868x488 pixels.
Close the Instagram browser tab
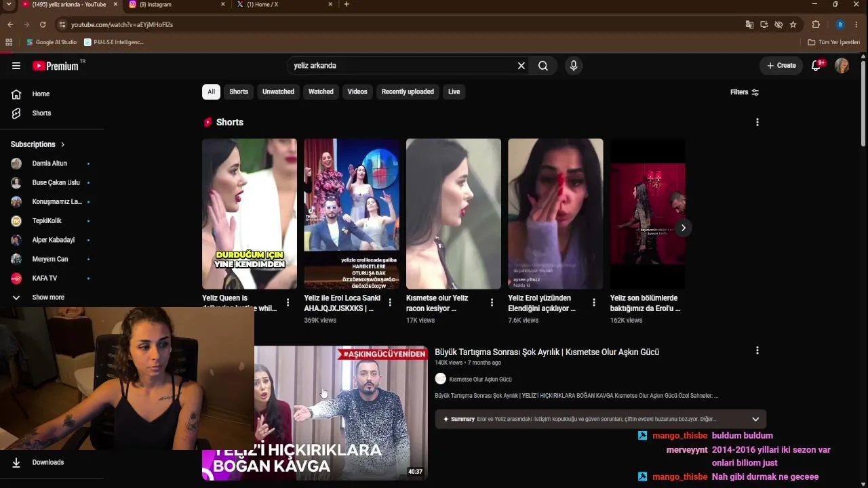[223, 4]
